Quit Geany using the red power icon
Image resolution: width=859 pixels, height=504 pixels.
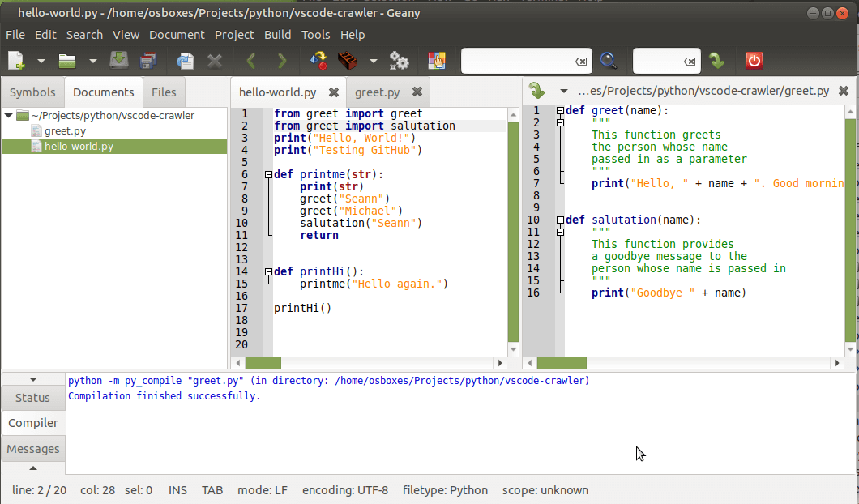[x=754, y=61]
